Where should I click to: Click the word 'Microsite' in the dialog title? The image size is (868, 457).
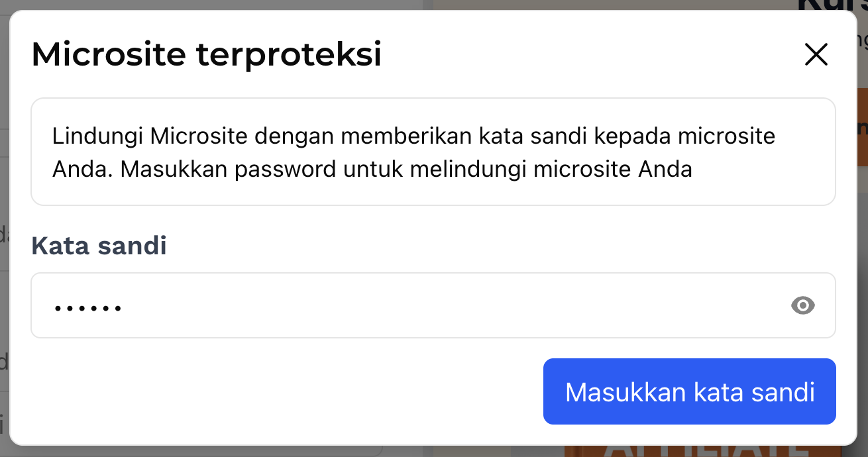point(109,54)
